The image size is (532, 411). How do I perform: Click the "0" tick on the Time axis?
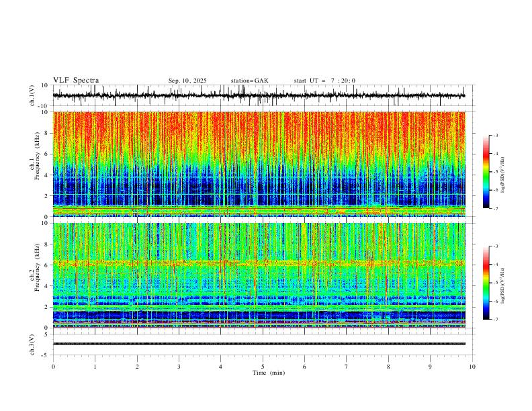[x=53, y=367]
